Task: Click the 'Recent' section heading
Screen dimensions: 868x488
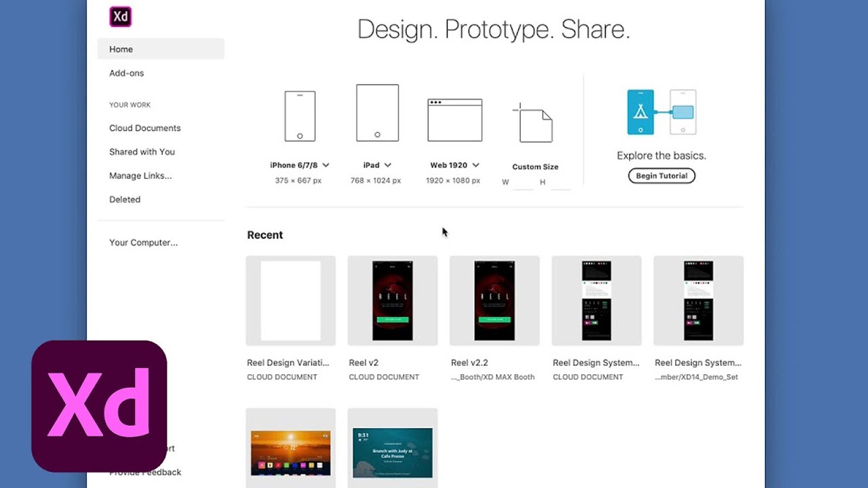Action: tap(265, 235)
